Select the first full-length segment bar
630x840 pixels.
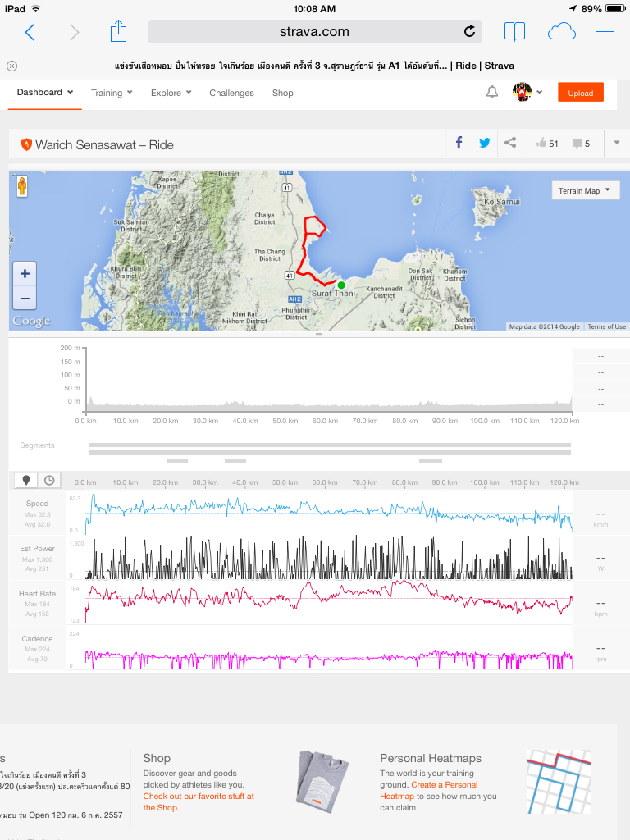click(x=330, y=445)
